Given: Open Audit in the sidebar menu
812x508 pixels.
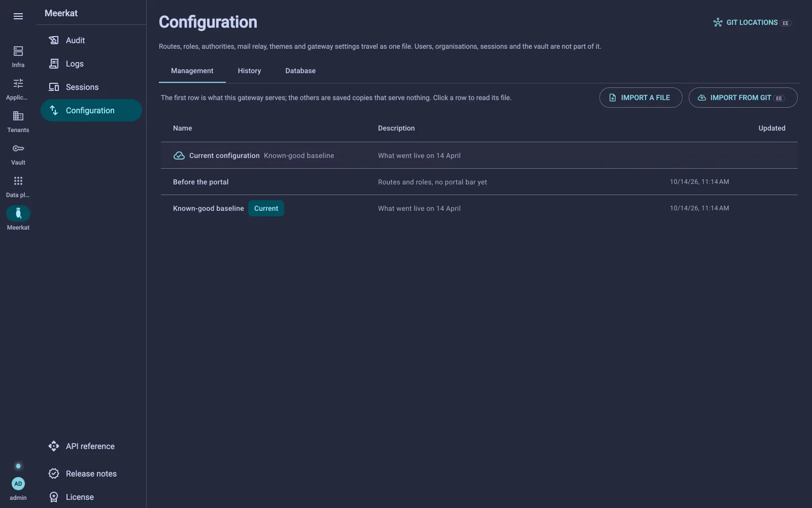Looking at the screenshot, I should (91, 40).
